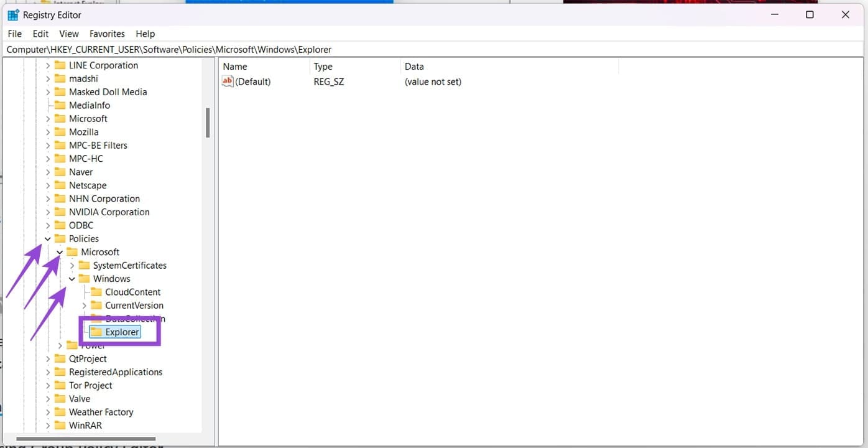Open the File menu

tap(14, 34)
